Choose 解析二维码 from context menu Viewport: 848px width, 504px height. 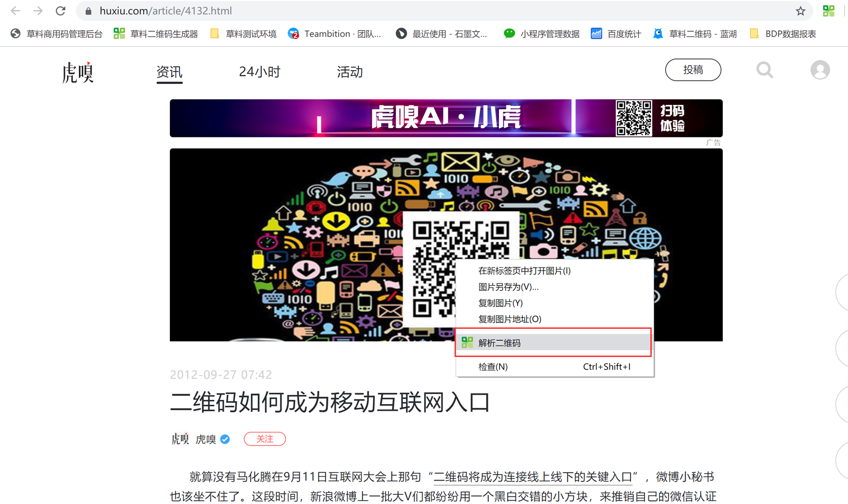point(553,342)
